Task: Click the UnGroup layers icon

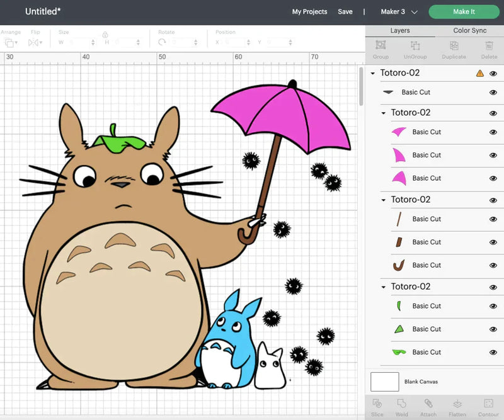Action: [x=415, y=46]
